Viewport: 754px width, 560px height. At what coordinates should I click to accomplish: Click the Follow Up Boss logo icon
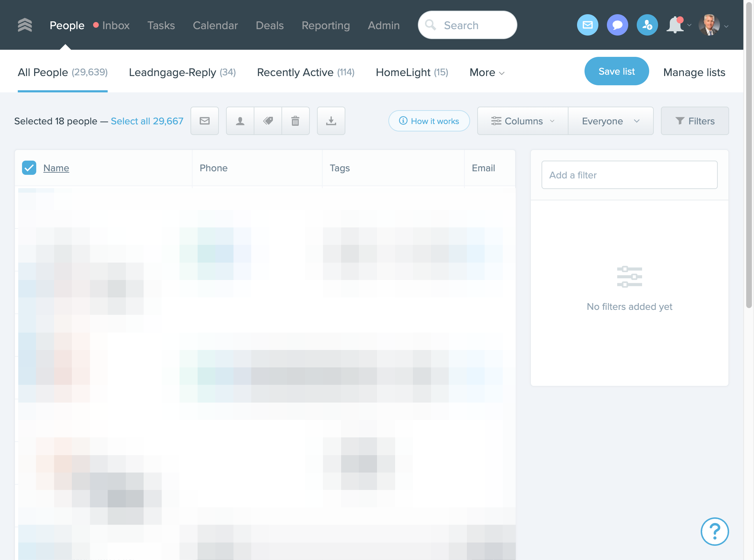(25, 25)
